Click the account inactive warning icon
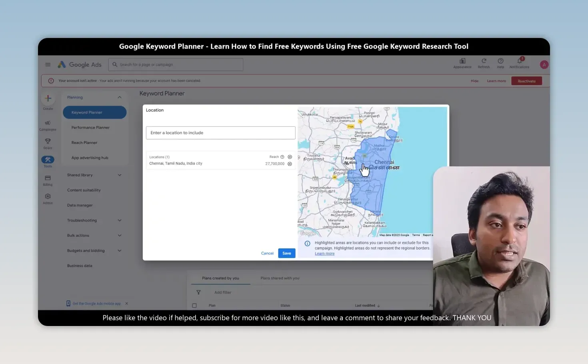This screenshot has height=364, width=588. click(x=51, y=81)
